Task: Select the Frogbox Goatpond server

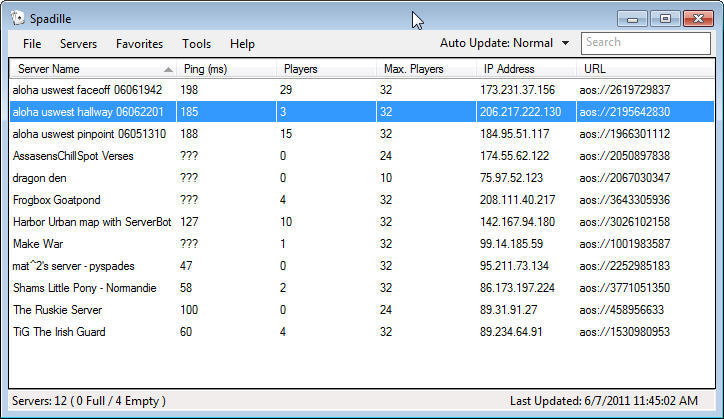Action: click(362, 200)
